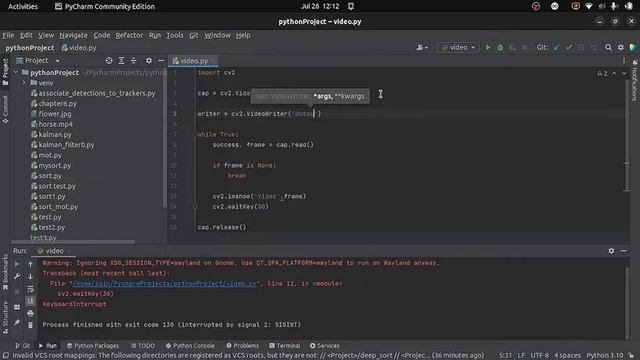Image resolution: width=640 pixels, height=360 pixels.
Task: Open the Refactor menu
Action: pyautogui.click(x=129, y=35)
